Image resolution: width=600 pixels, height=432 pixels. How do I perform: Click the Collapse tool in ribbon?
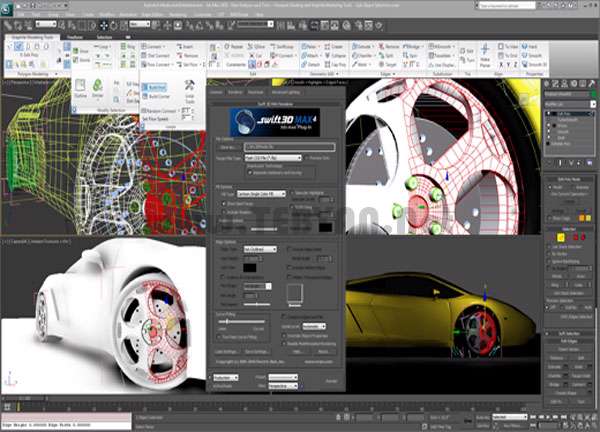click(x=336, y=55)
